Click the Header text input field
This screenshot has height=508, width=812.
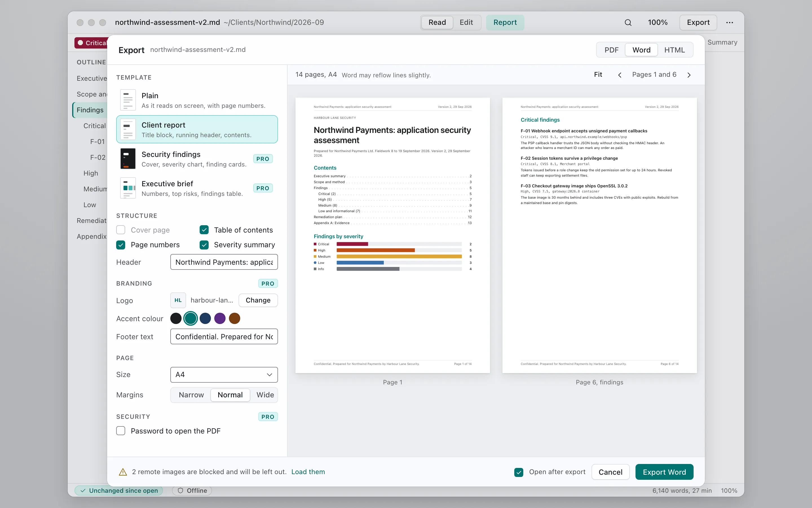coord(224,262)
